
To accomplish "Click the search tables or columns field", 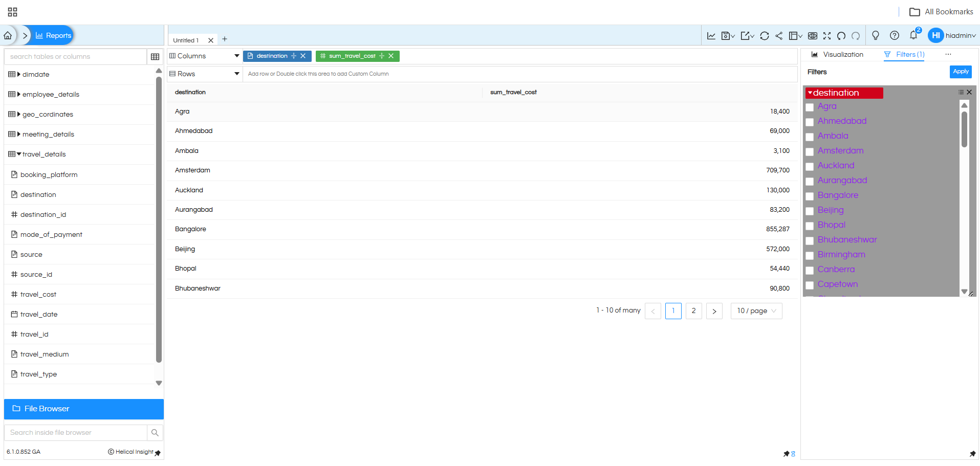I will [x=76, y=57].
